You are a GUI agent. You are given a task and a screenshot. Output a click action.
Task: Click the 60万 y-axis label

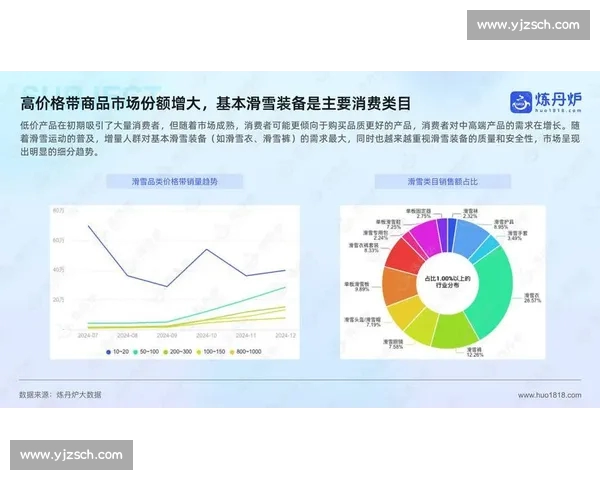59,240
